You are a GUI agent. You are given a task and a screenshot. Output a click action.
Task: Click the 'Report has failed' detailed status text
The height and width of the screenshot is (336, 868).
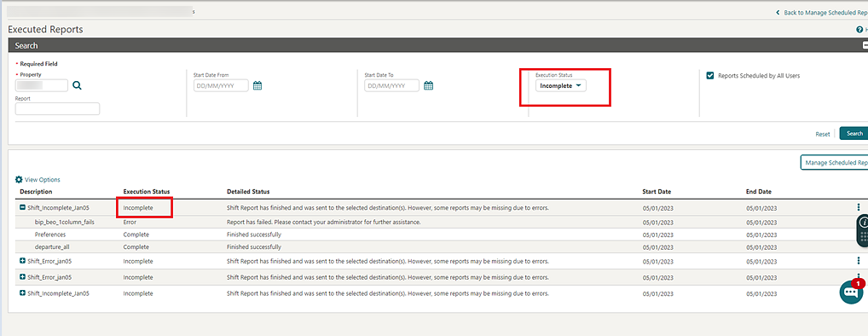324,222
